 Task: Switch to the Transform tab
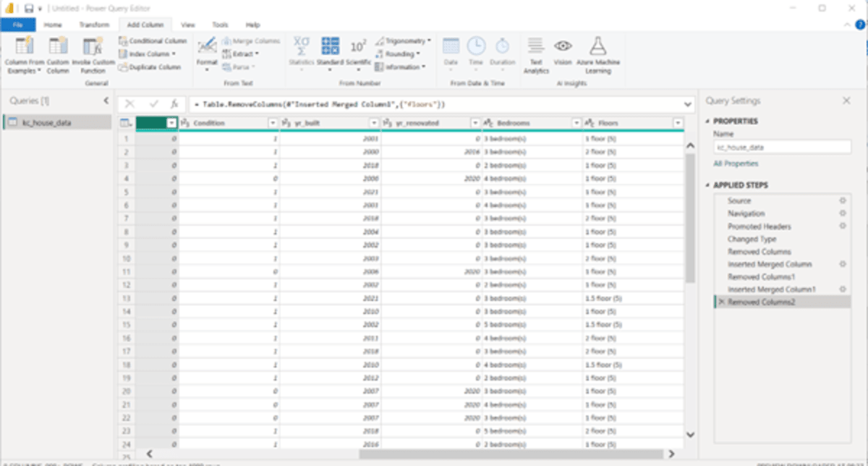point(94,25)
